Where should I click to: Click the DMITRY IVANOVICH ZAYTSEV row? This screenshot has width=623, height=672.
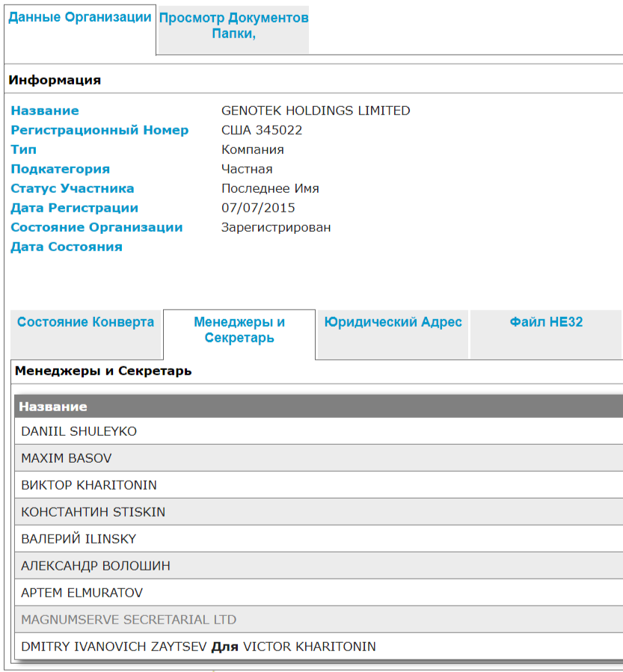click(x=319, y=647)
